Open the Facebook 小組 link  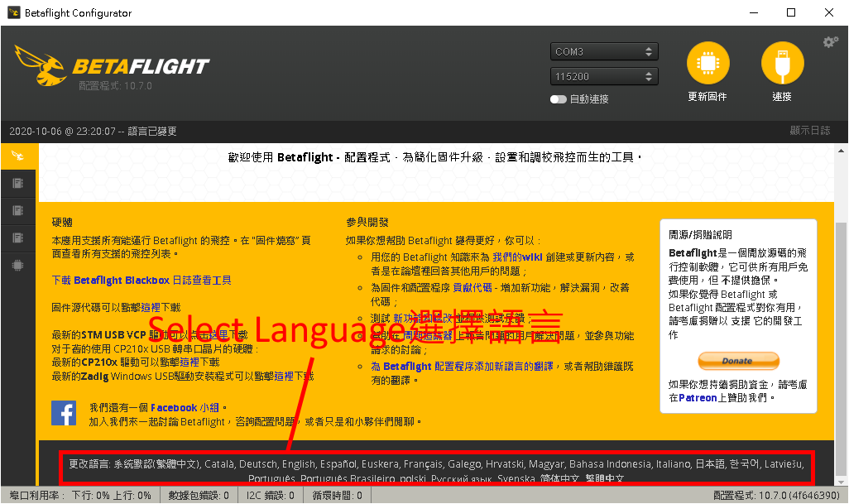pos(185,408)
